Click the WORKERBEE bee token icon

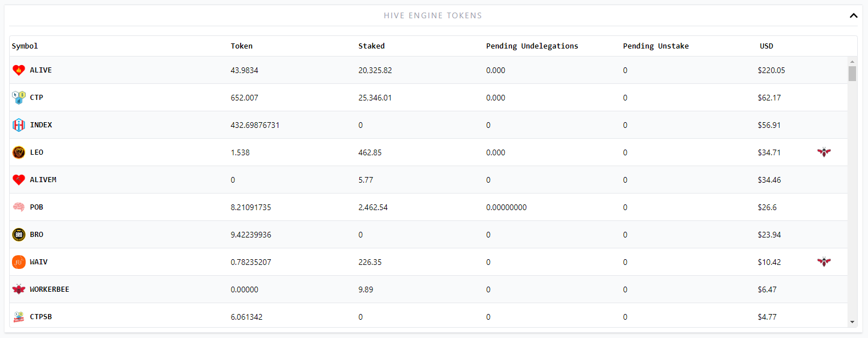click(x=19, y=289)
